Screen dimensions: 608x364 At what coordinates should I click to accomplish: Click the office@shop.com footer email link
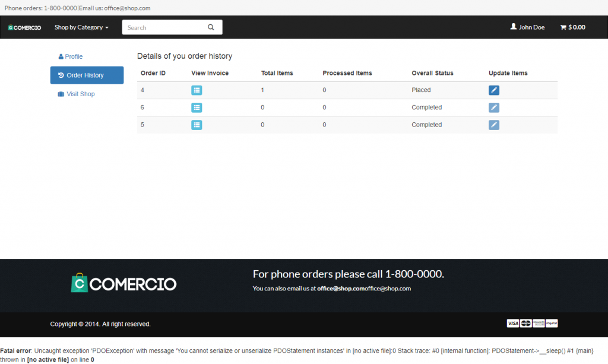coord(341,289)
